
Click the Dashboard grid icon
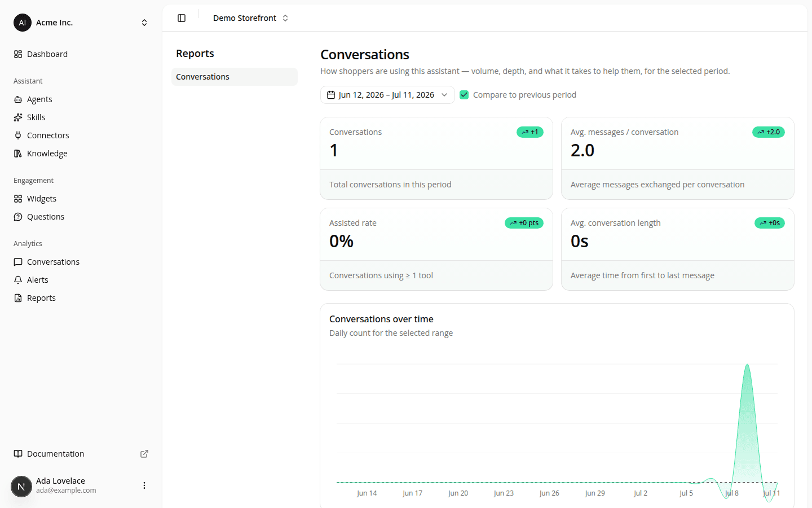tap(18, 54)
